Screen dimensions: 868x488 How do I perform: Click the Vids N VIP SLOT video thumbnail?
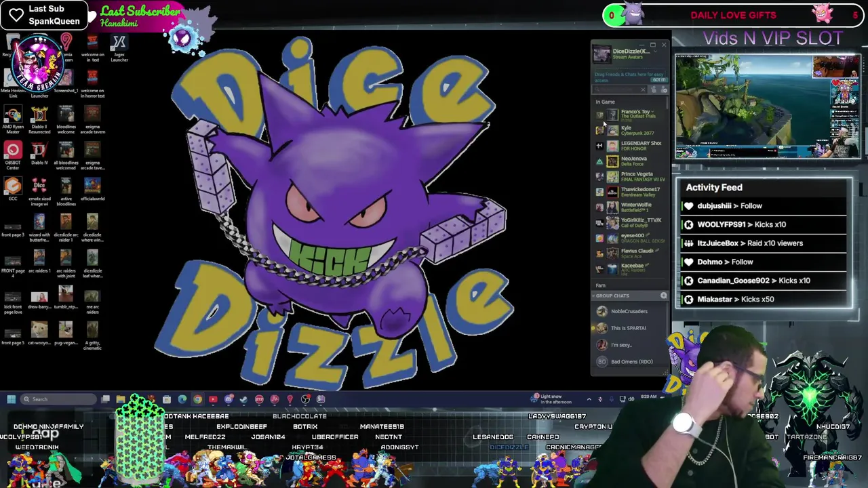click(768, 106)
